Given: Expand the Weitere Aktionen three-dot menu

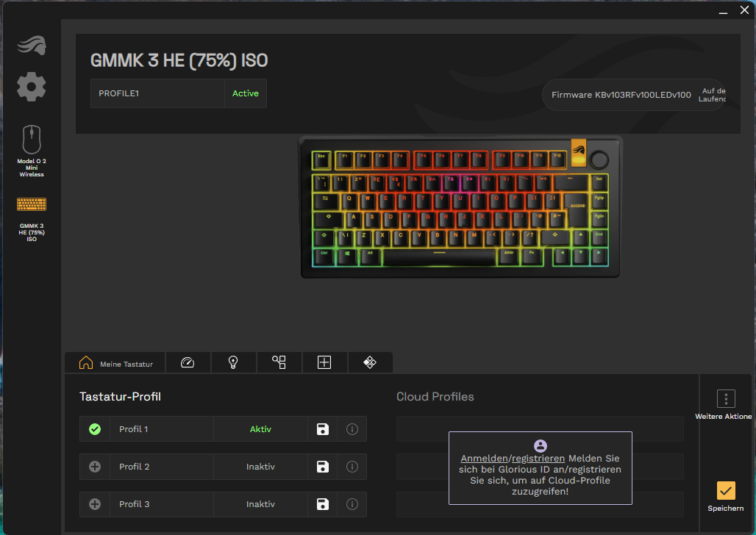Looking at the screenshot, I should click(x=726, y=399).
